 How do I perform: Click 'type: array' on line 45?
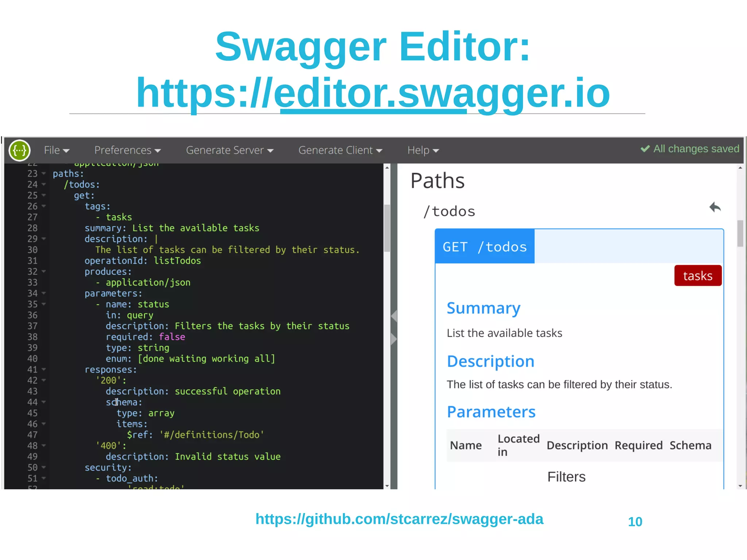click(x=146, y=413)
